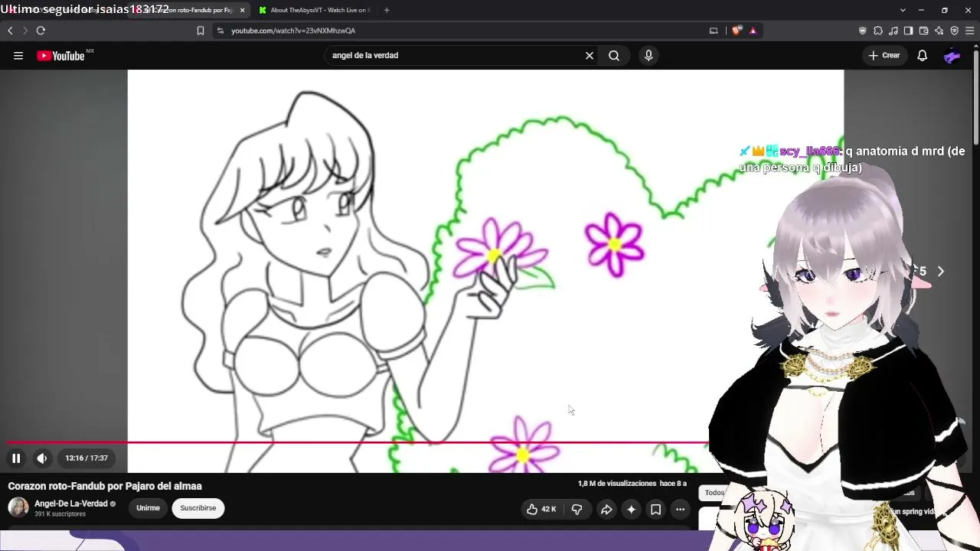Open the extensions puzzle icon
The image size is (980, 551).
point(878,31)
